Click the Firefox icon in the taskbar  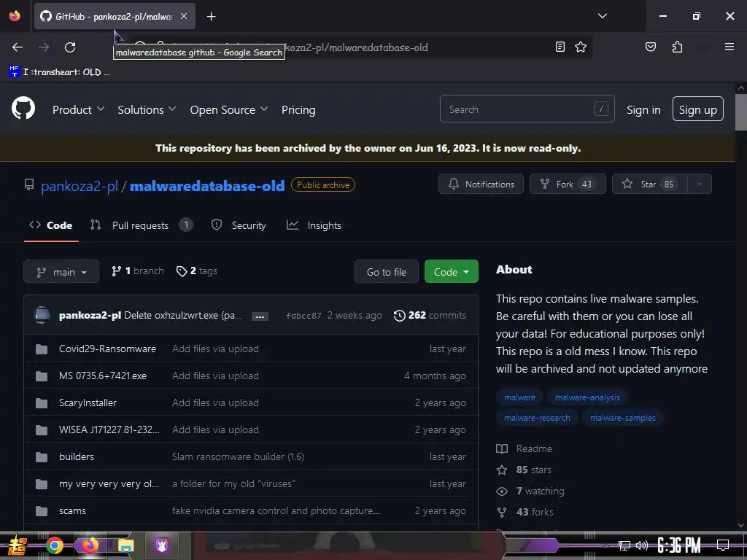[x=90, y=545]
